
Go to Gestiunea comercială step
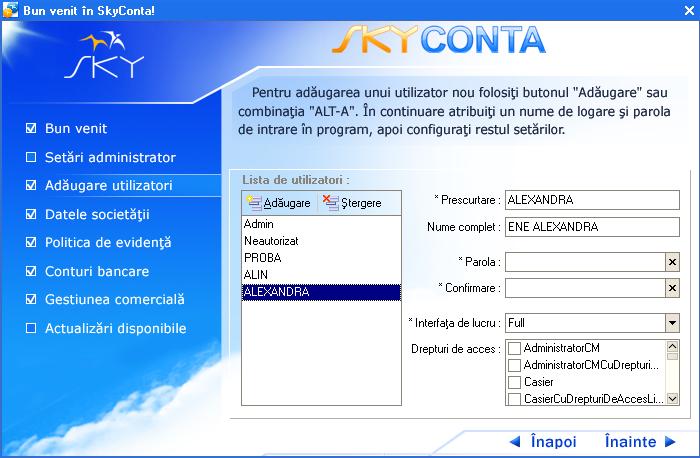[115, 300]
